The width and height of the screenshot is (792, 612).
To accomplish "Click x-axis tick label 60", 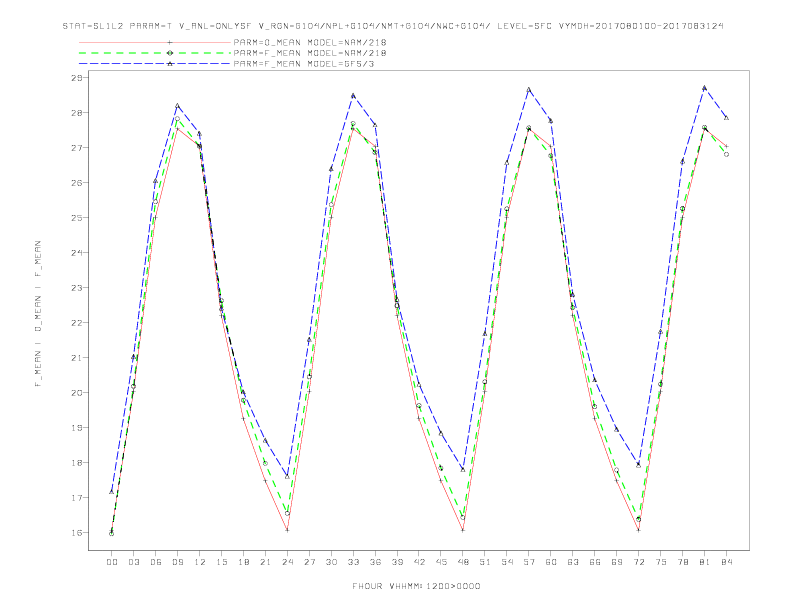I will tap(551, 562).
